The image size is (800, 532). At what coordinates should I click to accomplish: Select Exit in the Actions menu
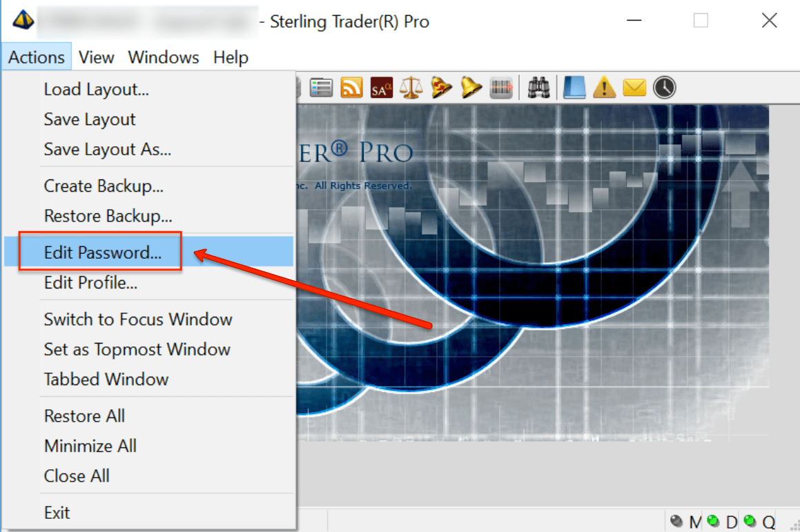(x=149, y=513)
